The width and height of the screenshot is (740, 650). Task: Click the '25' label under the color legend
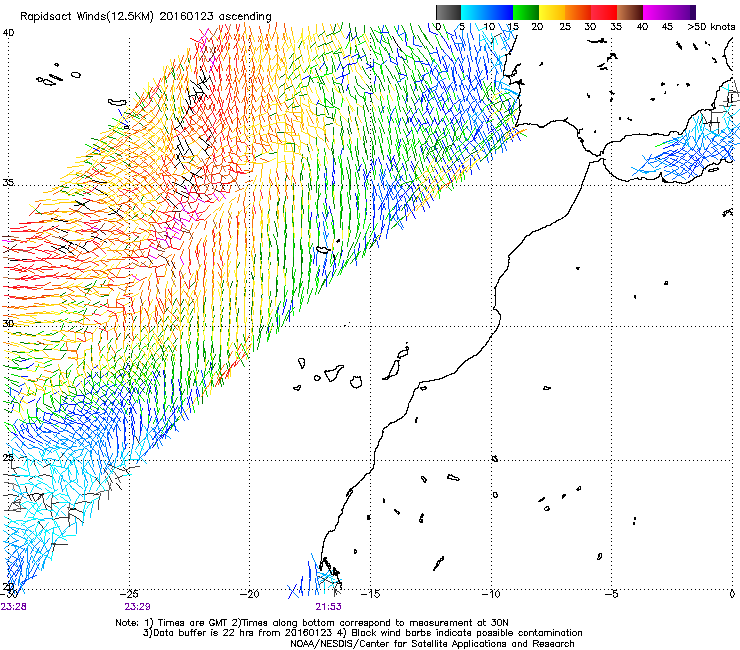tap(565, 27)
